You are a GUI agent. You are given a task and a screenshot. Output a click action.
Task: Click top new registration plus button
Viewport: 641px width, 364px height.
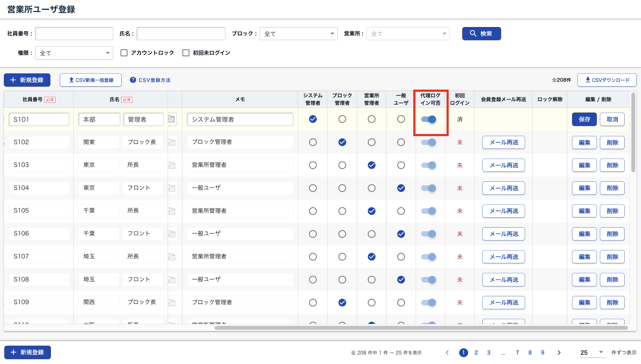coord(27,80)
